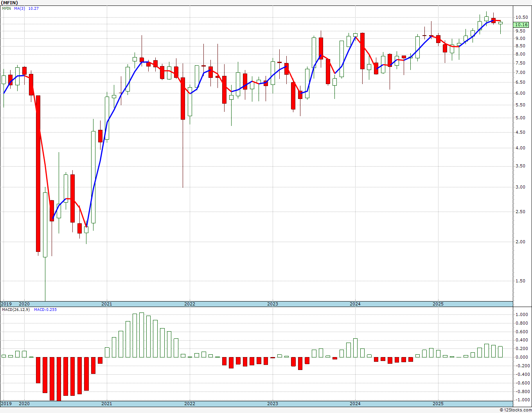Click 2024 on the bottom MACD time axis
Screen dimensions: 532x413
click(x=355, y=404)
